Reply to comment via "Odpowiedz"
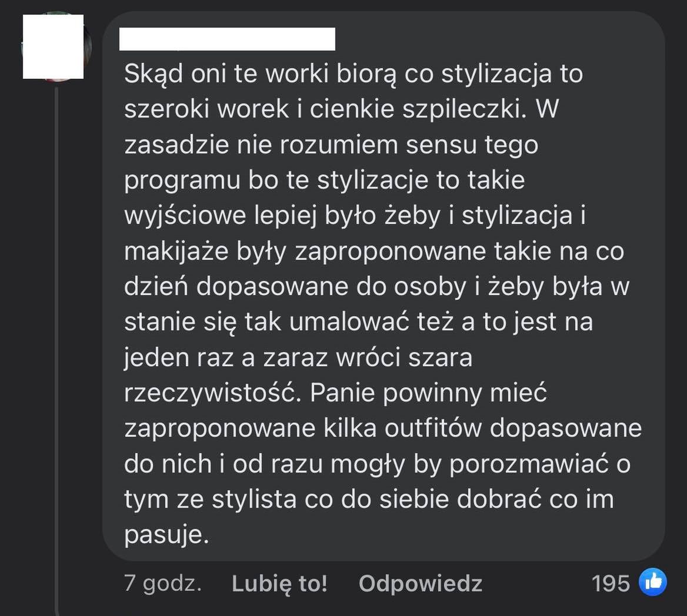687x616 pixels. (421, 583)
